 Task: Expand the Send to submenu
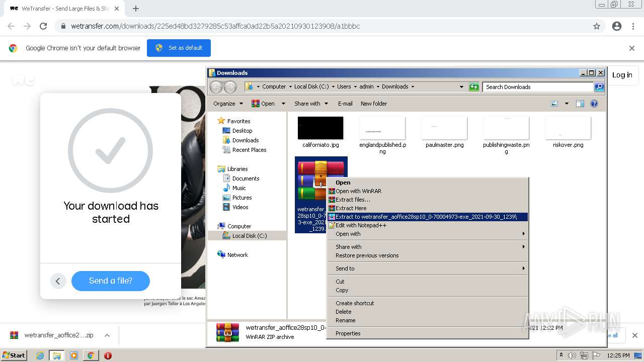click(x=427, y=268)
